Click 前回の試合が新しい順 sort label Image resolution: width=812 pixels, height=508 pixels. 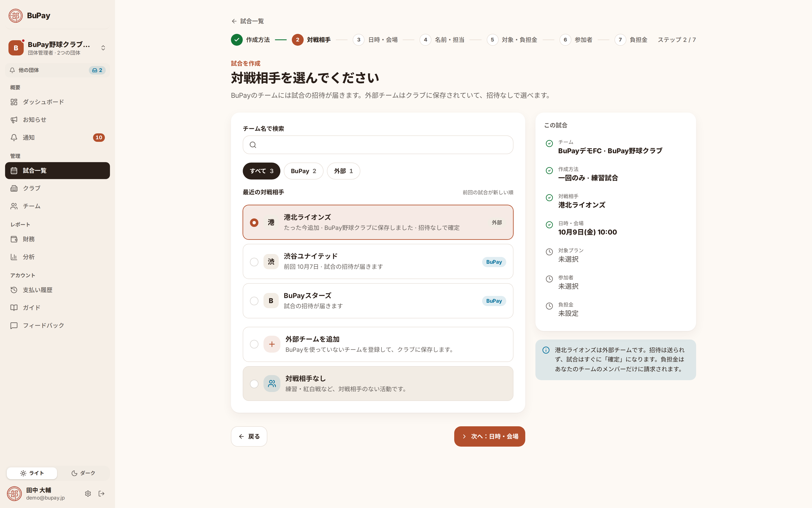click(x=488, y=192)
